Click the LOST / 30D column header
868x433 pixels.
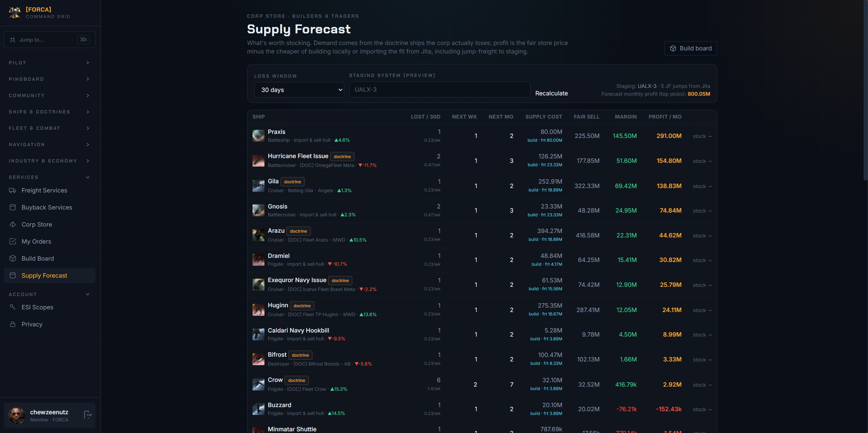(425, 117)
